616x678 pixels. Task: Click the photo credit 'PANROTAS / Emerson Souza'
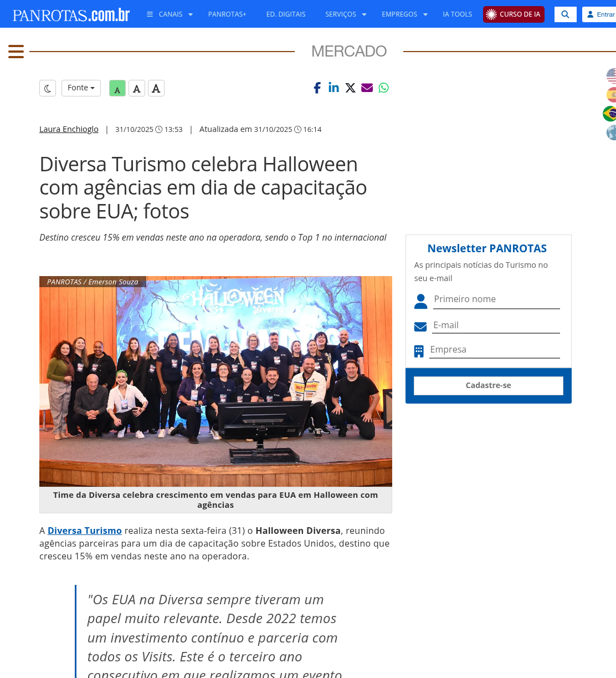(93, 282)
